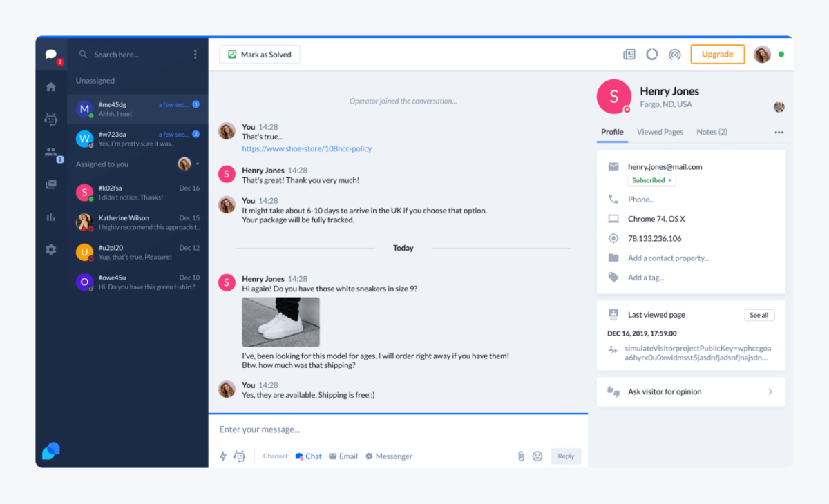Open the chatbot icon in the sidebar
The height and width of the screenshot is (504, 829).
51,119
